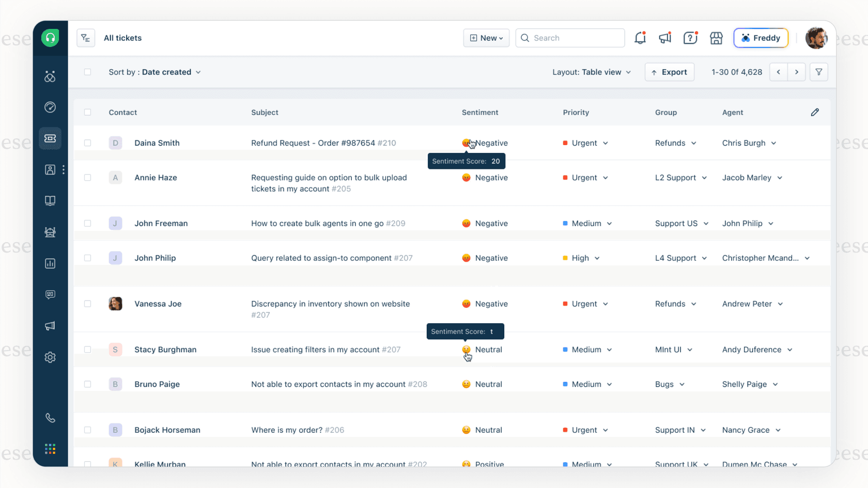Check the box next to Vanessa Joe
The height and width of the screenshot is (488, 868).
[88, 304]
